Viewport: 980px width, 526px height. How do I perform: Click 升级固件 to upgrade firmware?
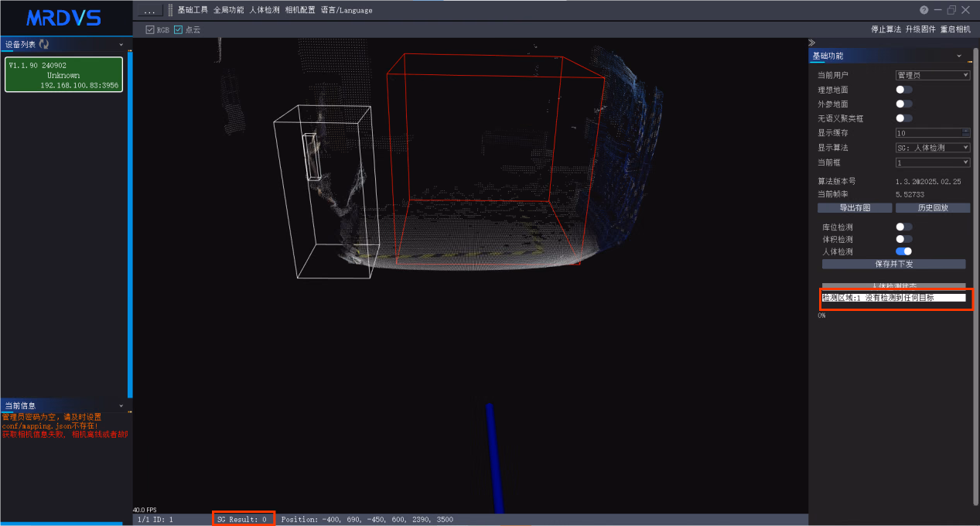(x=920, y=29)
